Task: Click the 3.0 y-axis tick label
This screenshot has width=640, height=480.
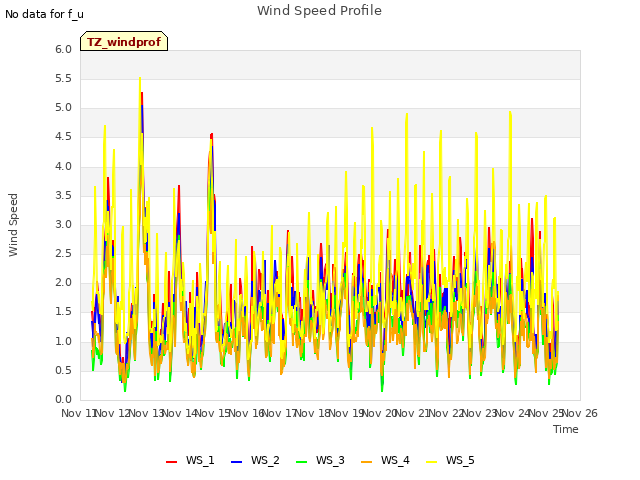Action: pos(63,224)
